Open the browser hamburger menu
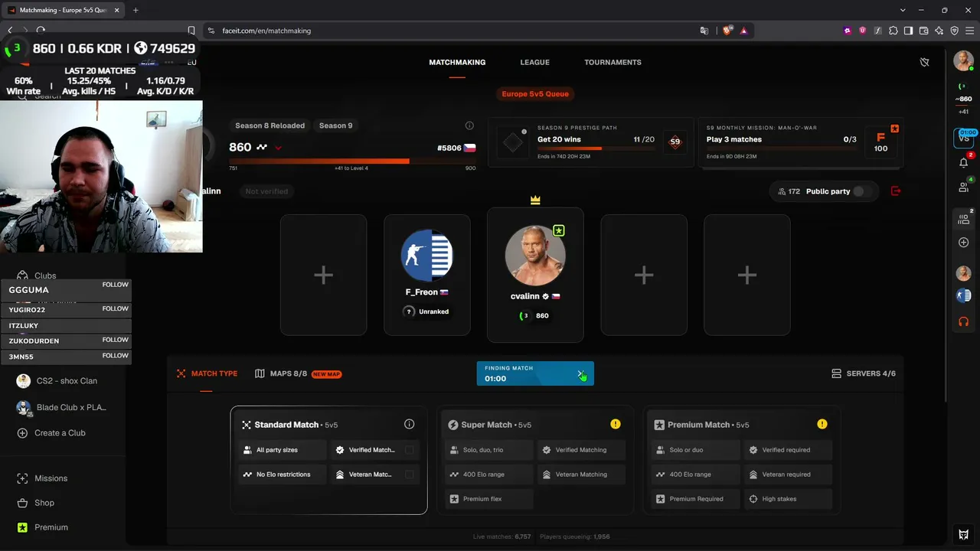Screen dimensions: 980x551 point(969,31)
